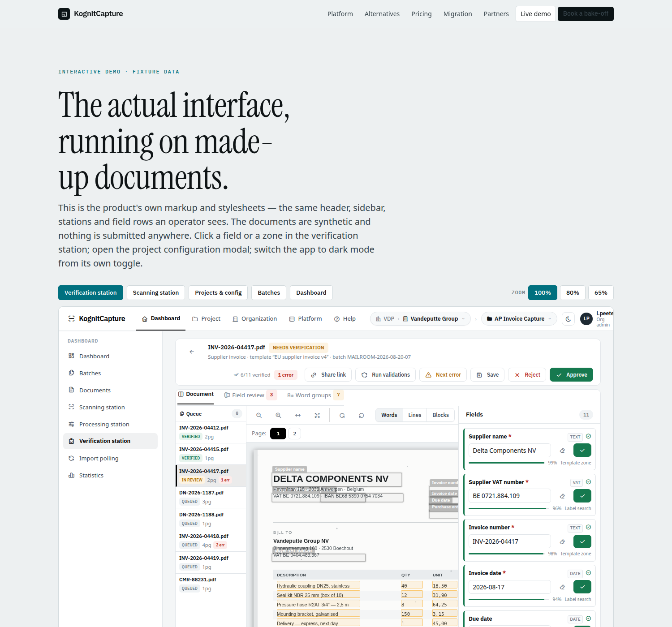Image resolution: width=672 pixels, height=627 pixels.
Task: Click the Supplier name input field
Action: coord(509,451)
